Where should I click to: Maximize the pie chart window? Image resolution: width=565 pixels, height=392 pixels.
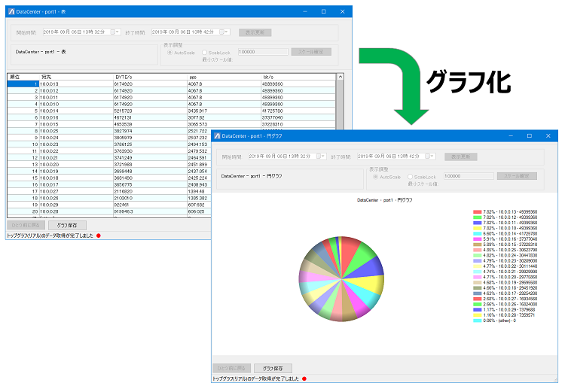[x=530, y=135]
